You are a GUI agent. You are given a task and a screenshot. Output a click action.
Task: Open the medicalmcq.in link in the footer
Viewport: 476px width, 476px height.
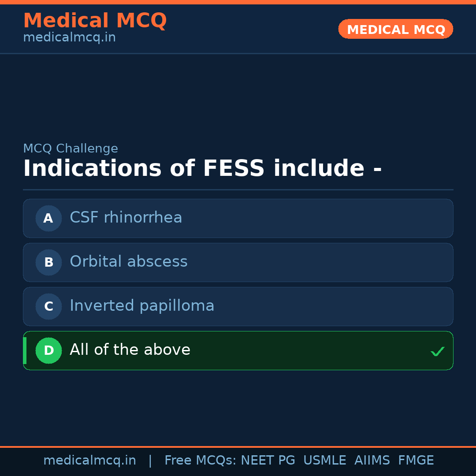tap(89, 461)
